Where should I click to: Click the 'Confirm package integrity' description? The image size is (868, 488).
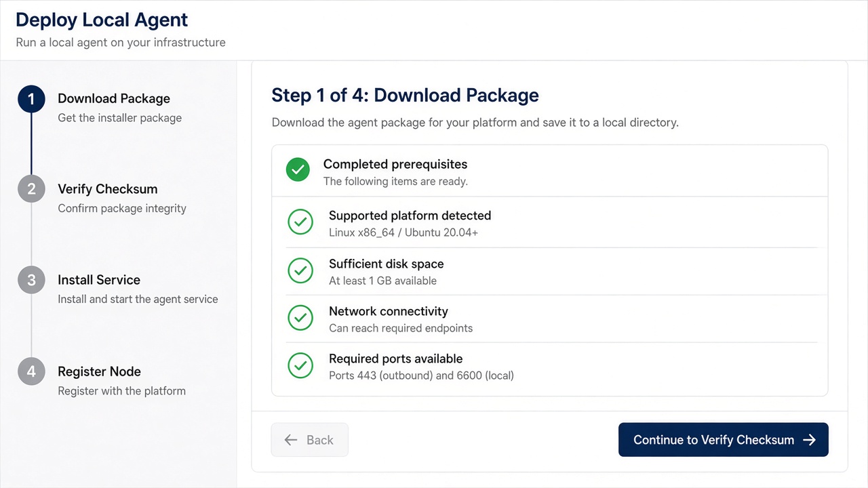pos(122,209)
